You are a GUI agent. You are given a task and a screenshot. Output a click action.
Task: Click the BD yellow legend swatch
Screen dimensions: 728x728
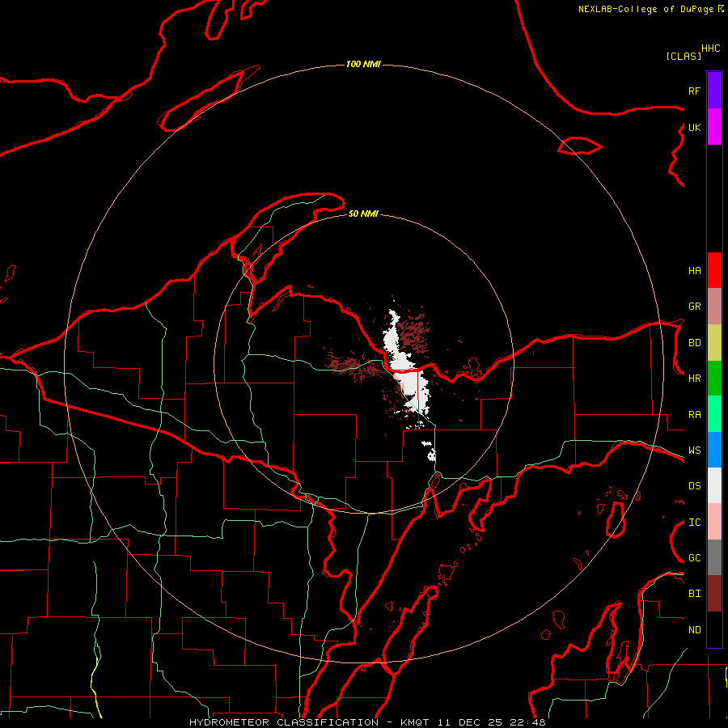click(x=714, y=343)
